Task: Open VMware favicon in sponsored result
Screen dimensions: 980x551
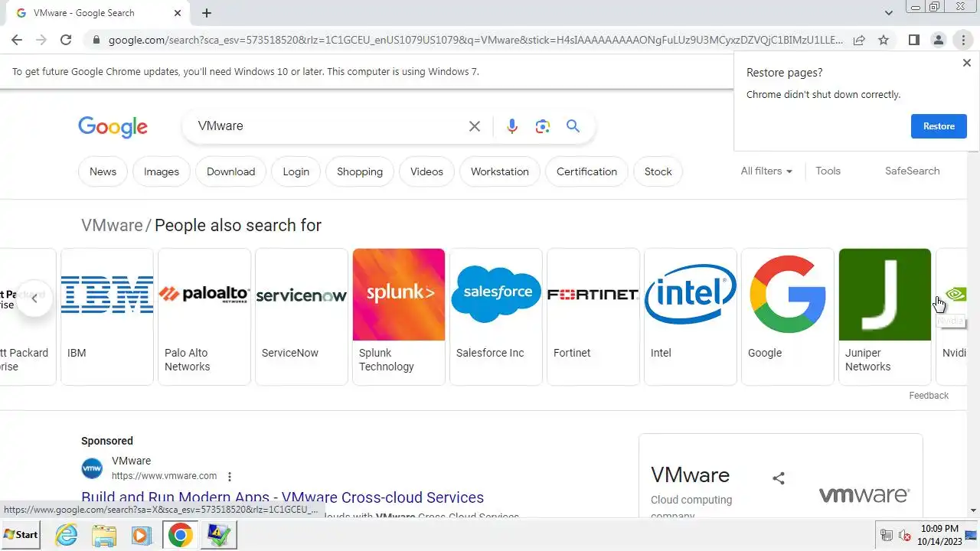Action: pyautogui.click(x=92, y=468)
